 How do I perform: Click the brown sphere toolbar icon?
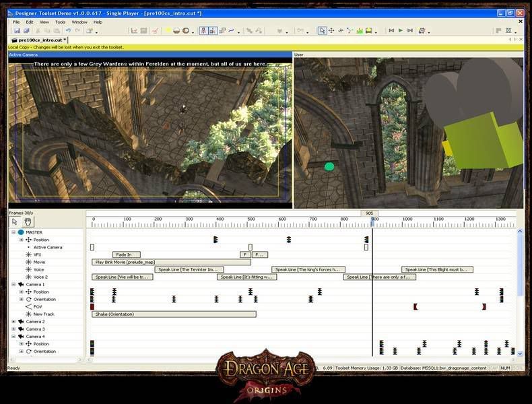pos(186,30)
